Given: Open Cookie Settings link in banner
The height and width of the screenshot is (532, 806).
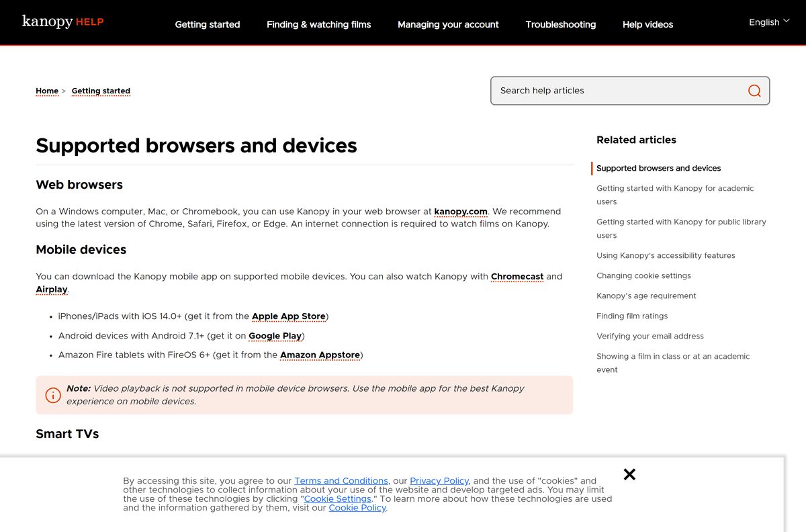Looking at the screenshot, I should 338,499.
